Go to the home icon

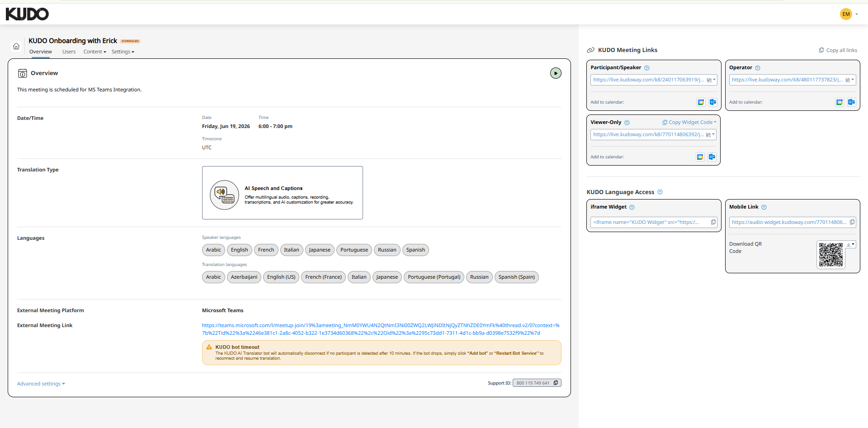point(16,46)
